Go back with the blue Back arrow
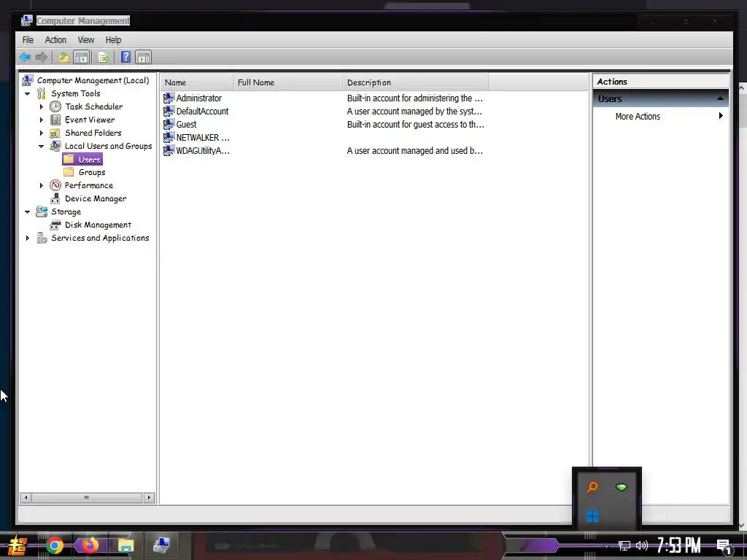 (x=25, y=58)
